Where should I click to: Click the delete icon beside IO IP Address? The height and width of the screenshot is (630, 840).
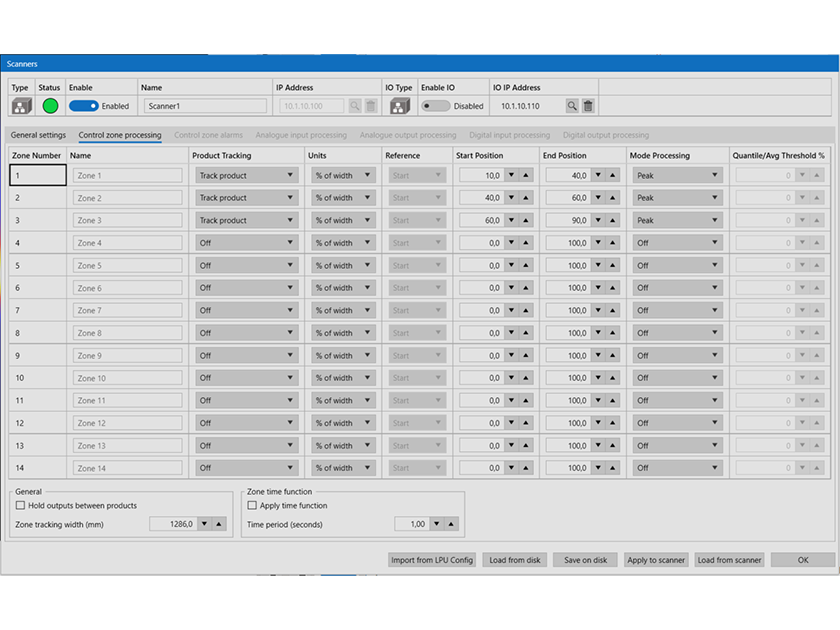click(588, 104)
